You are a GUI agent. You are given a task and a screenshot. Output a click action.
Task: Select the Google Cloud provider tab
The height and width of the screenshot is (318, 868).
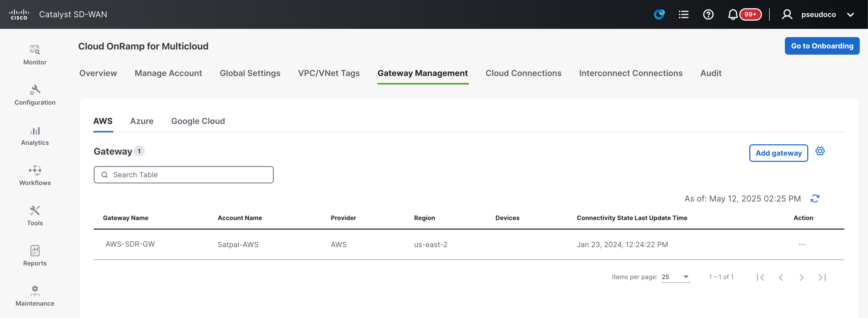point(198,121)
